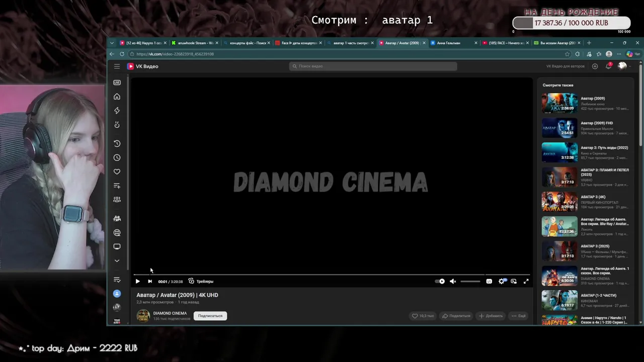Open the upload plus icon in header
Screen dimensions: 644x362
point(595,66)
